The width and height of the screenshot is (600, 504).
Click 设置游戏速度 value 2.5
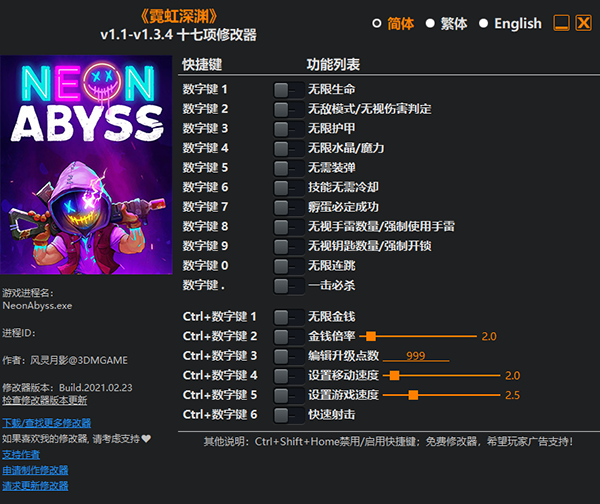(x=512, y=395)
